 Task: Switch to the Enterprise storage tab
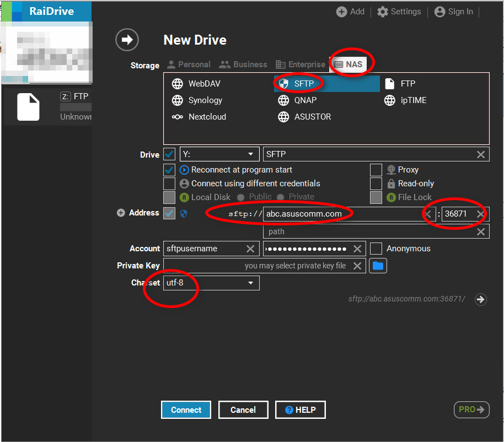click(x=301, y=64)
